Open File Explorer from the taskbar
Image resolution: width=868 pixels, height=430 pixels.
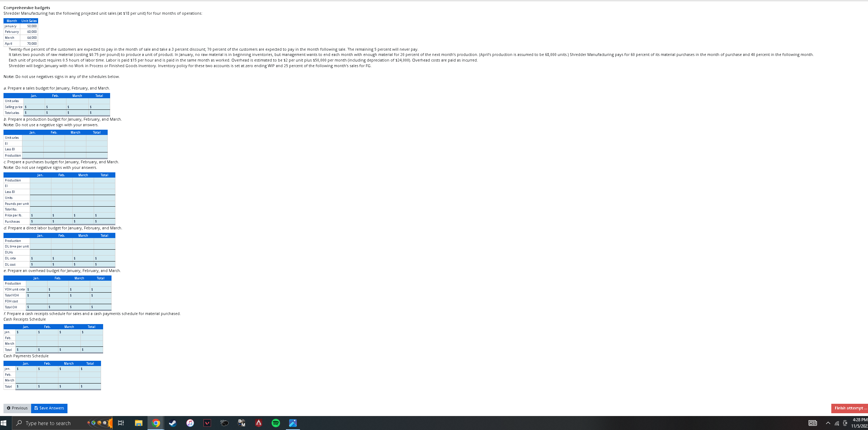coord(138,423)
